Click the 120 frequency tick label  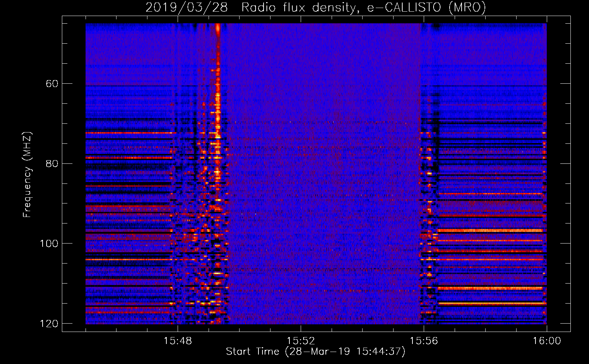[49, 323]
